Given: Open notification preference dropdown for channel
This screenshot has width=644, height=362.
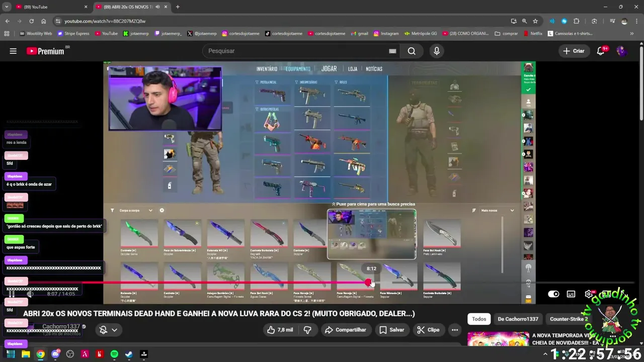Looking at the screenshot, I should (108, 330).
